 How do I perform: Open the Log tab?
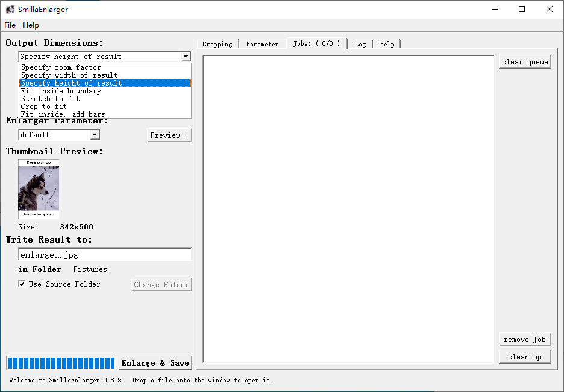pyautogui.click(x=360, y=44)
